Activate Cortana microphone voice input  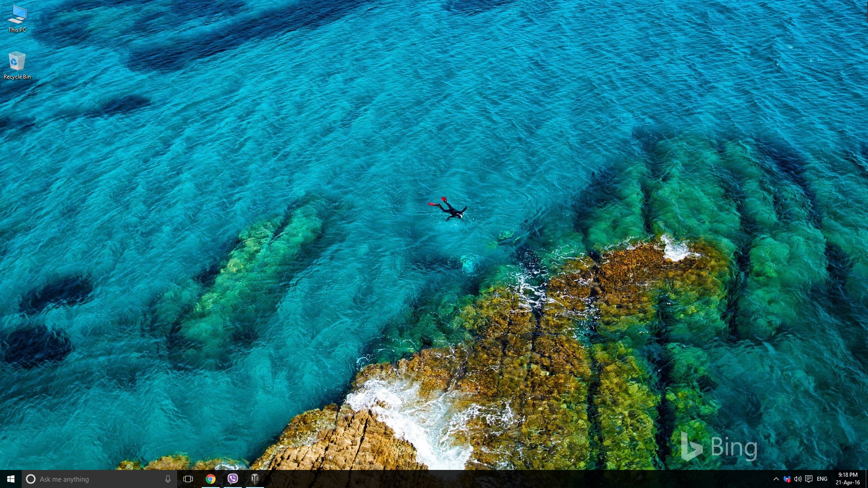pyautogui.click(x=168, y=479)
